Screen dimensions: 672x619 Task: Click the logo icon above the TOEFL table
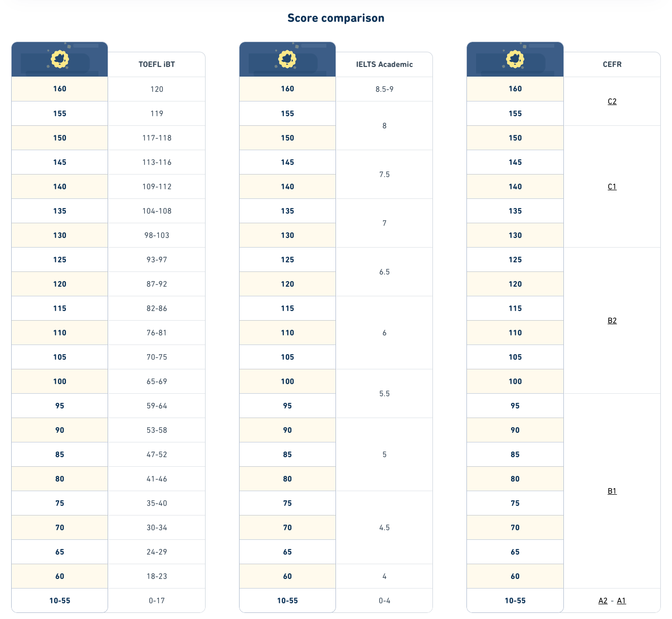pyautogui.click(x=60, y=59)
